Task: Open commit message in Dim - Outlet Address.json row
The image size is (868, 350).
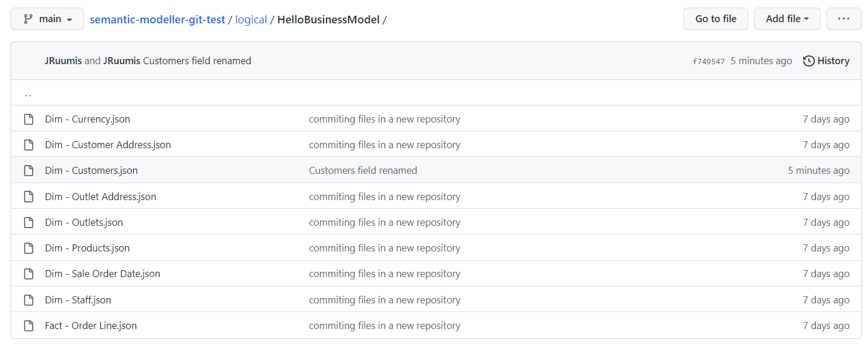Action: [384, 197]
